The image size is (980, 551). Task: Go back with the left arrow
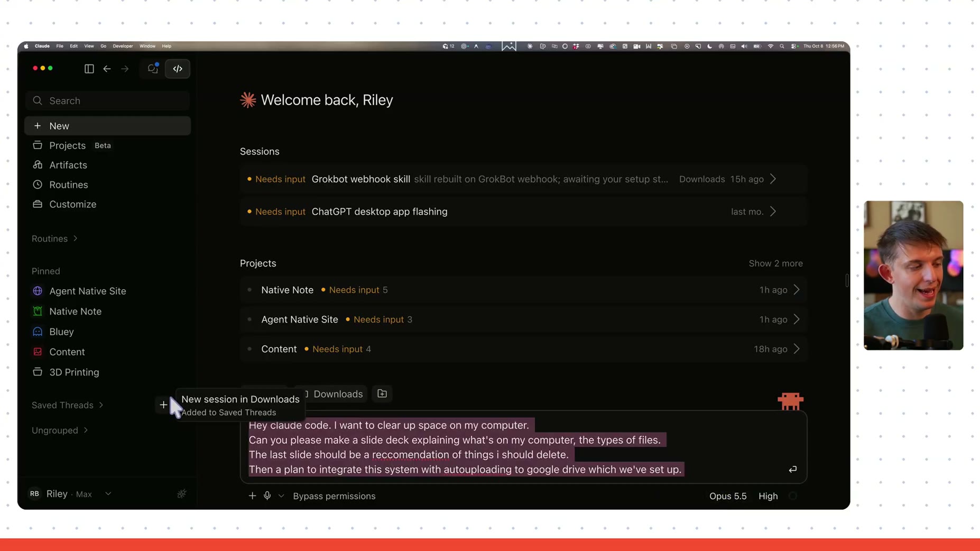click(x=107, y=69)
